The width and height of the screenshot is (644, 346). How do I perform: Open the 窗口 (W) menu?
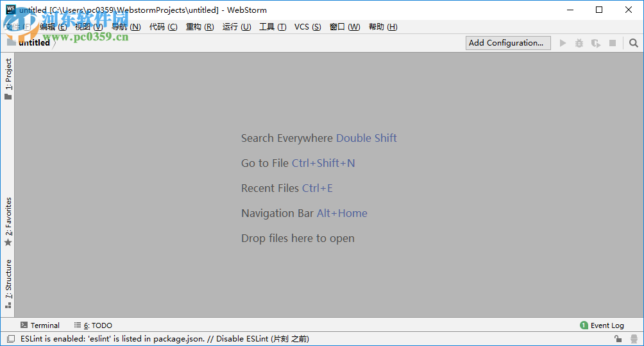[x=344, y=27]
